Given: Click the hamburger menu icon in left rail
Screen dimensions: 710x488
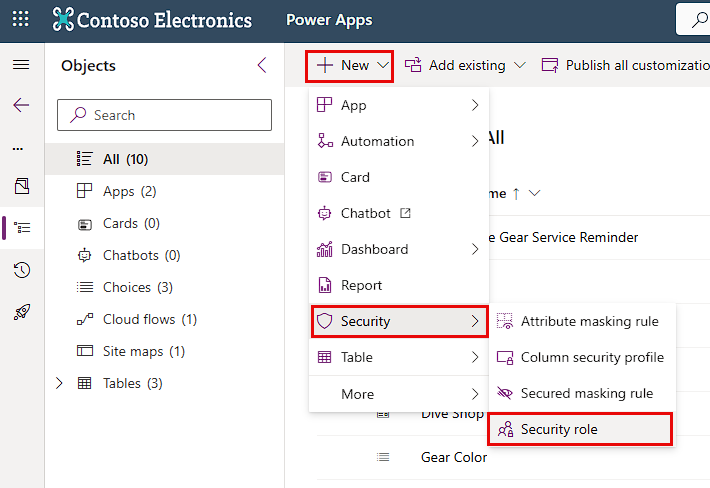Looking at the screenshot, I should 21,65.
